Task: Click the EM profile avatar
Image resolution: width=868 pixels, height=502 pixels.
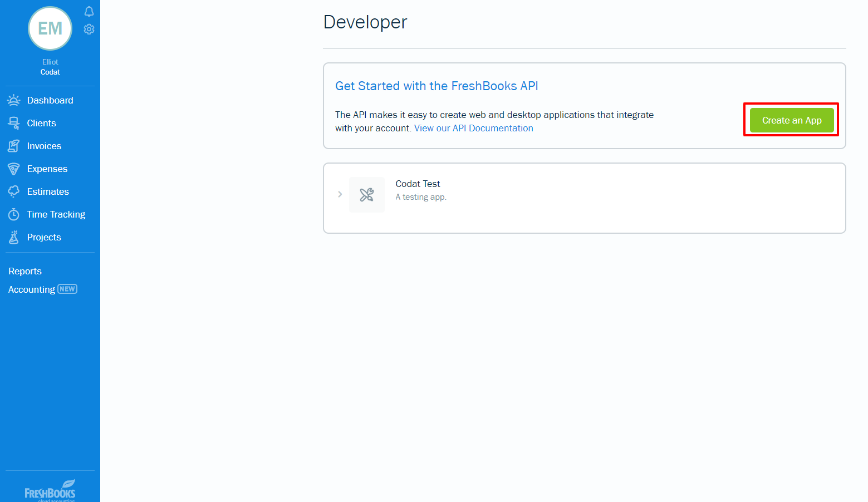Action: click(x=50, y=28)
